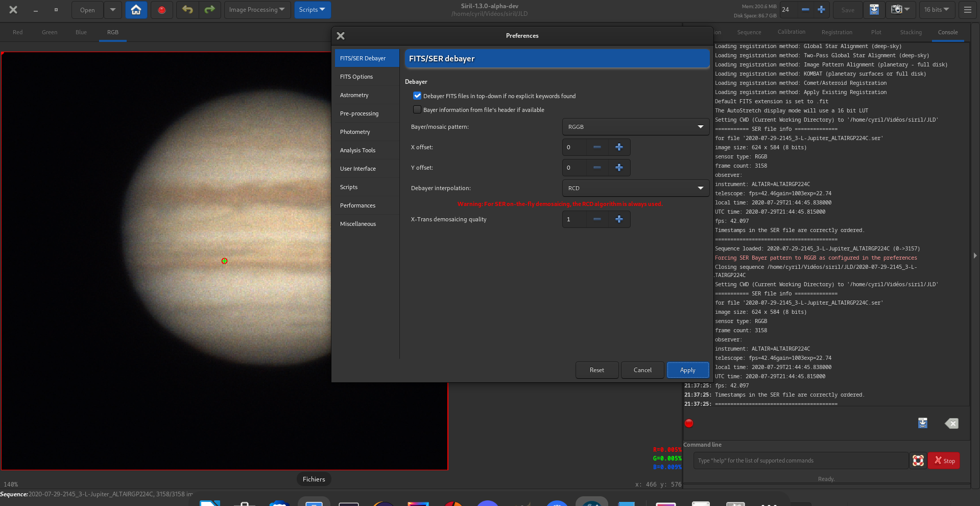Click the red record button in toolbar
Image resolution: width=980 pixels, height=506 pixels.
click(x=162, y=10)
